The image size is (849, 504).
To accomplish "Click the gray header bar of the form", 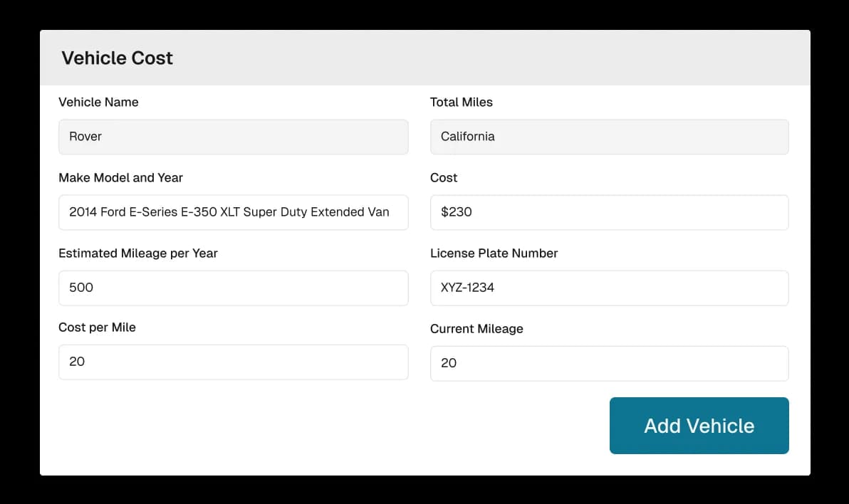I will coord(427,57).
